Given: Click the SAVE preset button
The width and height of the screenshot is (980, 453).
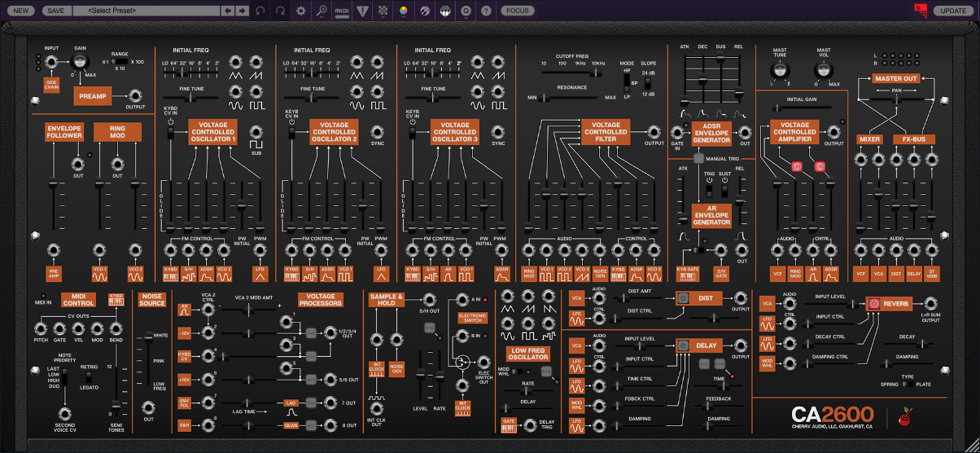Looking at the screenshot, I should point(55,11).
